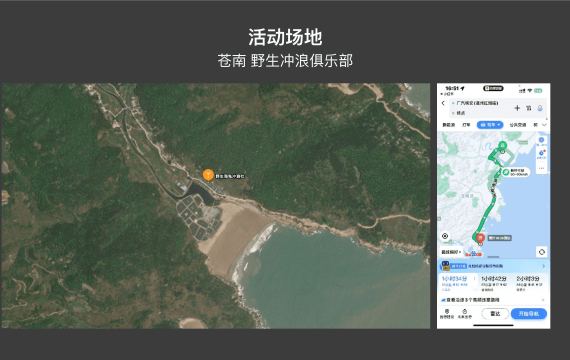Tap the recenter location icon on the map
The width and height of the screenshot is (570, 360).
pyautogui.click(x=445, y=236)
